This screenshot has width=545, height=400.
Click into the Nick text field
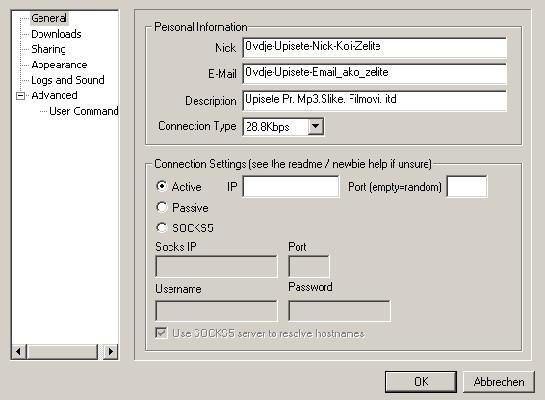pyautogui.click(x=374, y=47)
